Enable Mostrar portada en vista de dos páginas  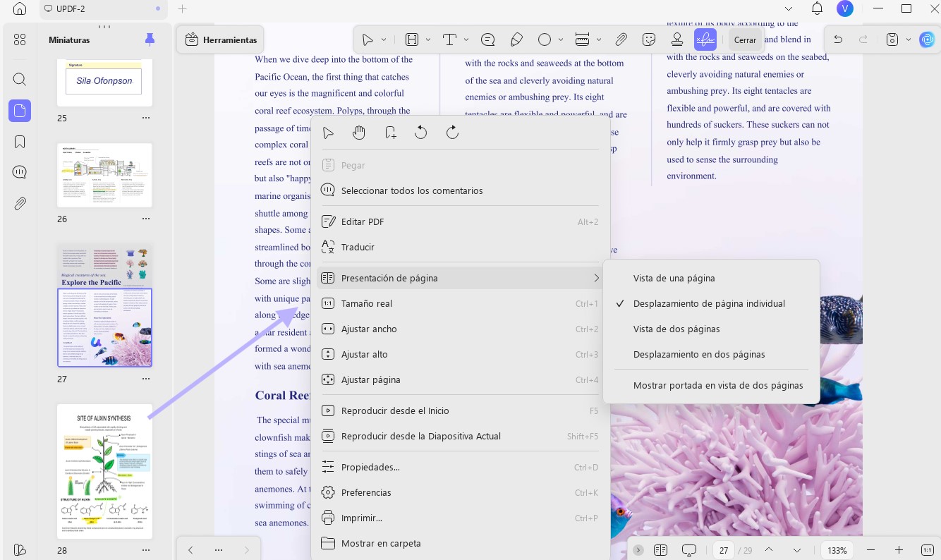pos(718,385)
